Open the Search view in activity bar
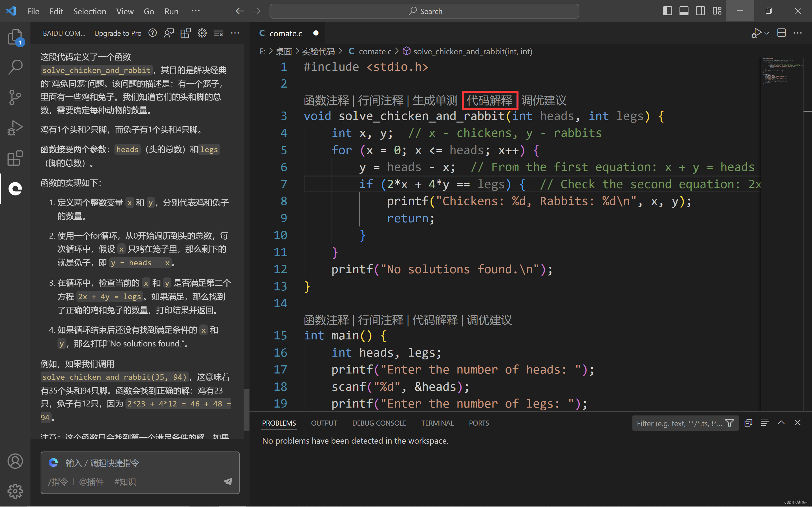 coord(15,67)
